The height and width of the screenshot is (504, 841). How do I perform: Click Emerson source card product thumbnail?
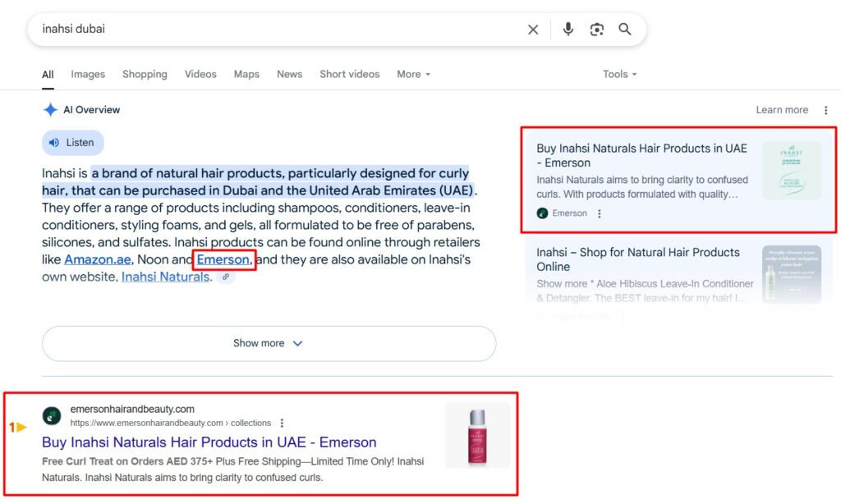pyautogui.click(x=792, y=171)
